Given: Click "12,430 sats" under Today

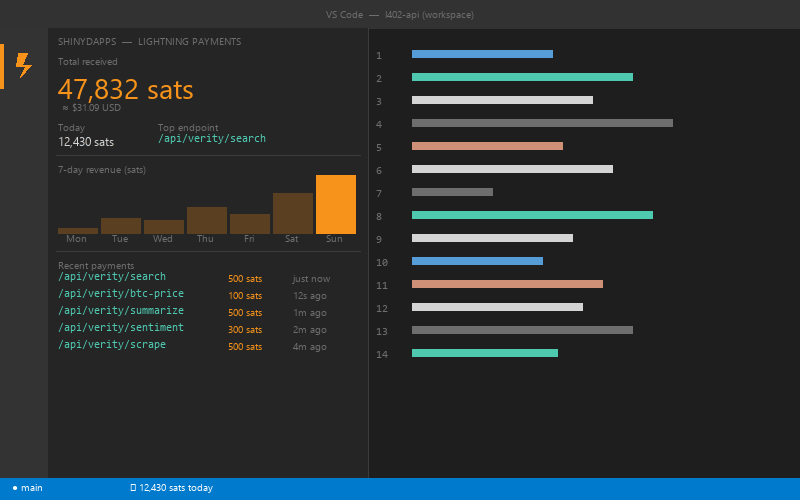Looking at the screenshot, I should tap(86, 142).
